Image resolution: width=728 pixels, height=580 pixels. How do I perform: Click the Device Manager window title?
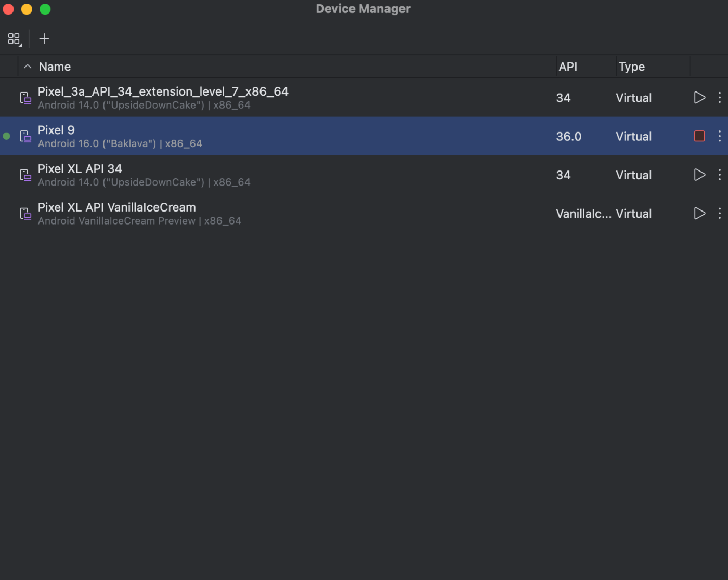363,9
